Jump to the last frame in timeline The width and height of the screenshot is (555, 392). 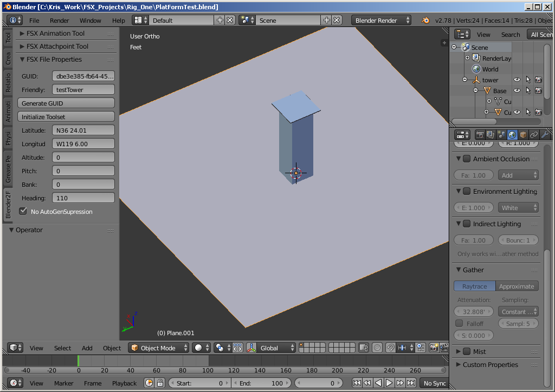(x=411, y=383)
